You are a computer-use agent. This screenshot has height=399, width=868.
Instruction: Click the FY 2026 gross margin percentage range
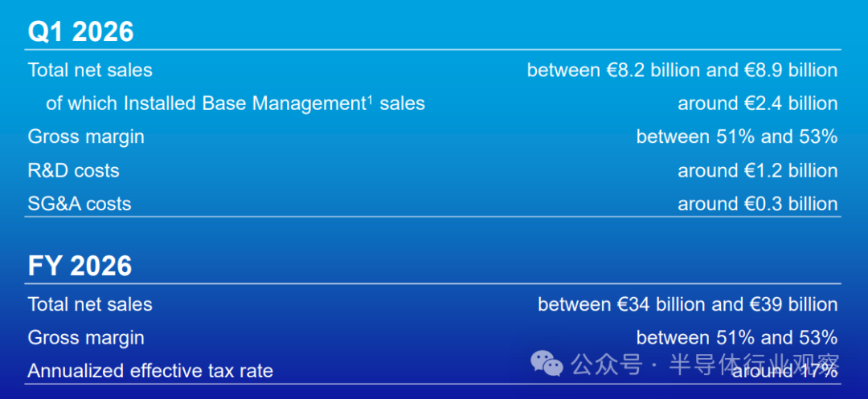(x=736, y=338)
